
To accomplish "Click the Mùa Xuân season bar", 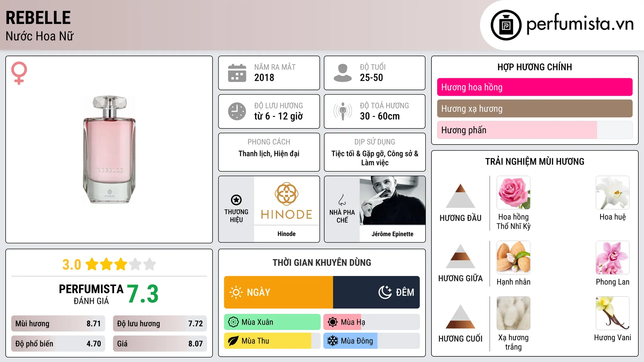I will coord(272,322).
